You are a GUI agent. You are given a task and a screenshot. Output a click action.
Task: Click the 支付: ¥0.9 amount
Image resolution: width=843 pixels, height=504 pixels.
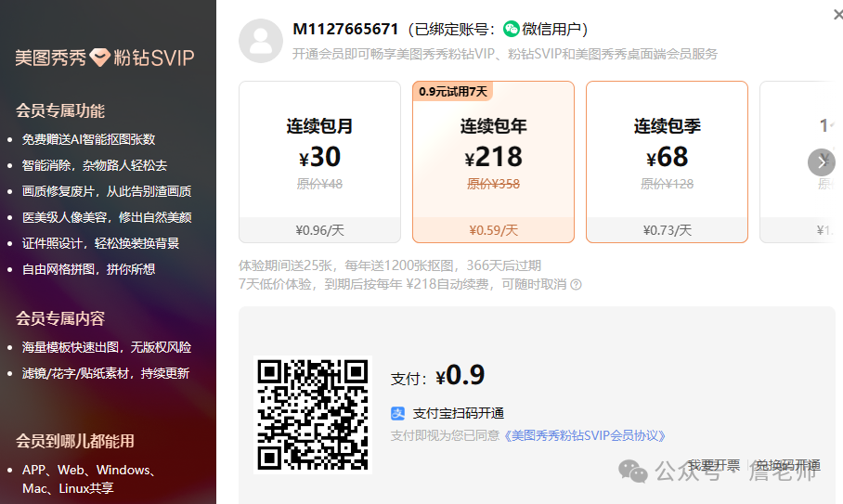[437, 375]
